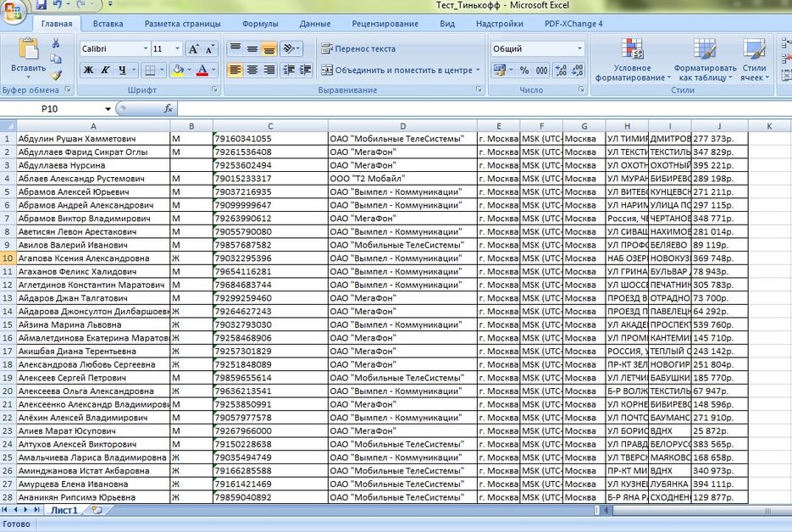
Task: Click the Select All corner button
Action: pyautogui.click(x=8, y=126)
